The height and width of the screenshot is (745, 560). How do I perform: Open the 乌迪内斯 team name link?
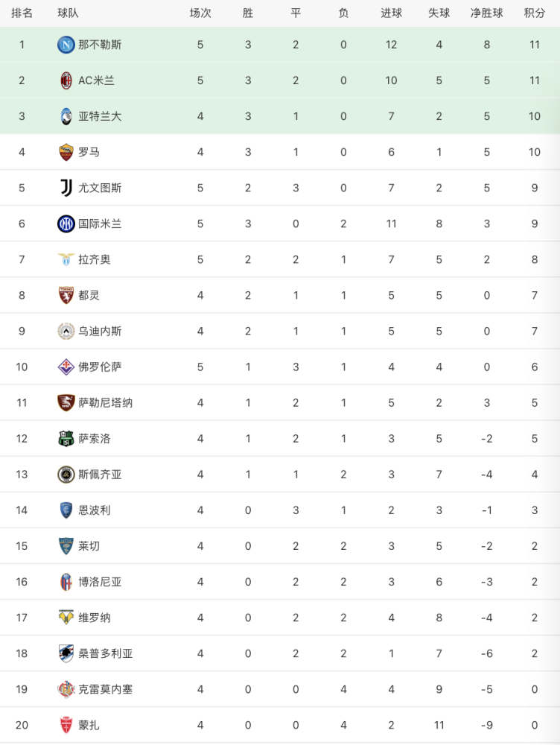click(x=100, y=332)
